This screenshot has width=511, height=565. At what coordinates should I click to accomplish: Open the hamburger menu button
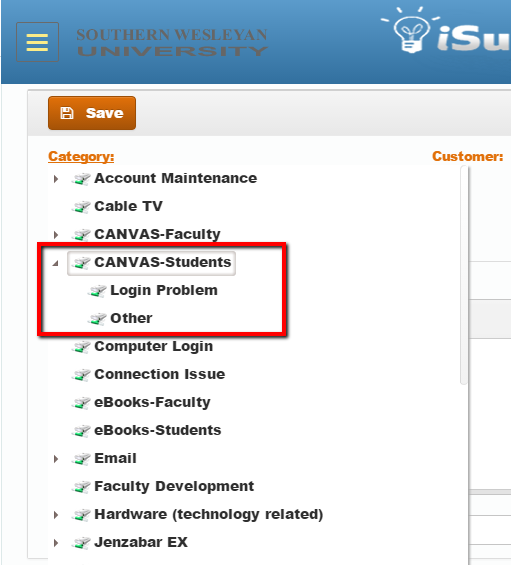coord(37,42)
